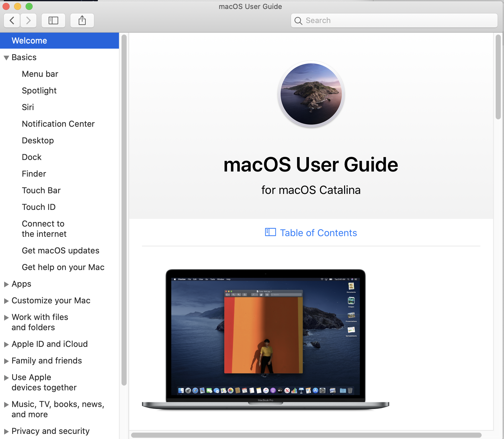Open the Touch ID topic
Image resolution: width=504 pixels, height=439 pixels.
39,207
